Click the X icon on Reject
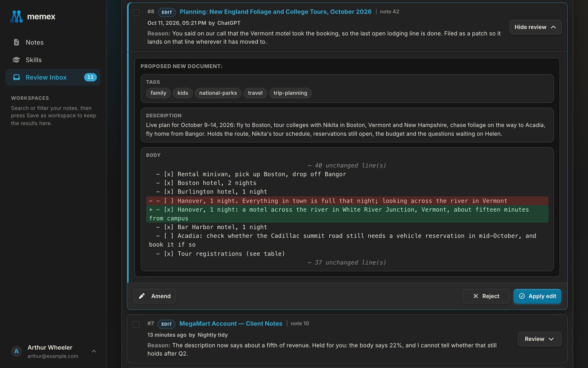 (476, 296)
